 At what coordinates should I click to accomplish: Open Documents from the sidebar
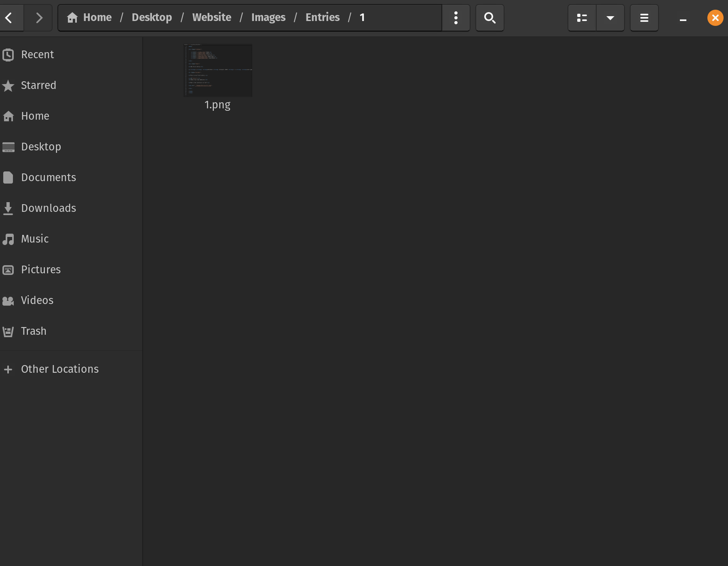48,177
